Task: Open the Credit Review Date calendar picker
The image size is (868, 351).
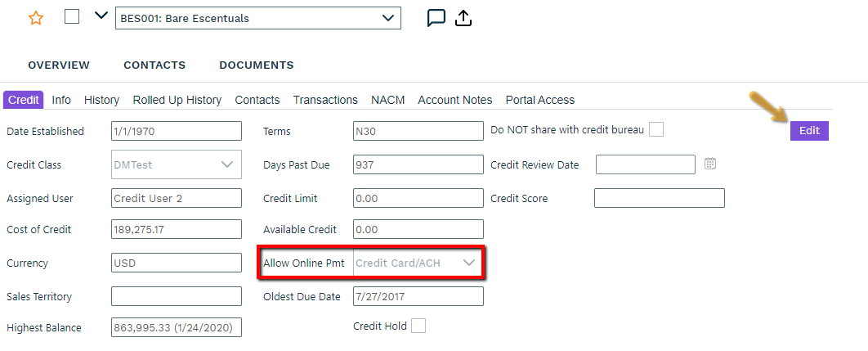Action: [x=710, y=164]
